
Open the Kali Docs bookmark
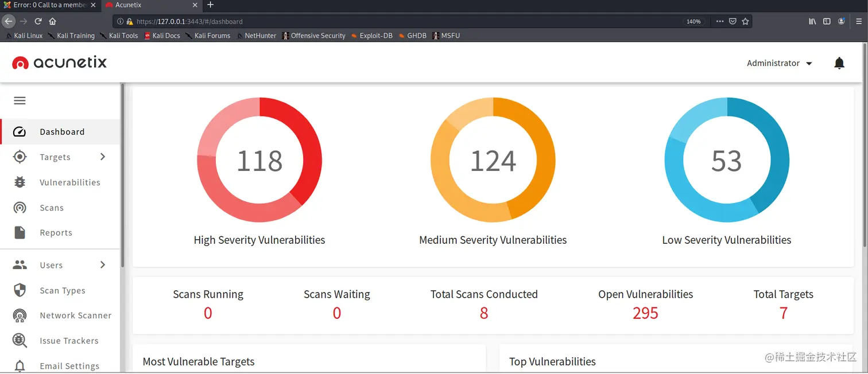click(x=162, y=36)
